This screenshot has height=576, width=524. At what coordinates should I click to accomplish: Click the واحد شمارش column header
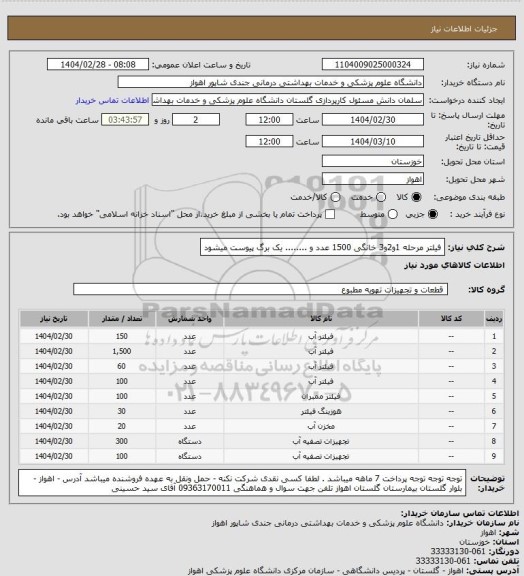190,319
